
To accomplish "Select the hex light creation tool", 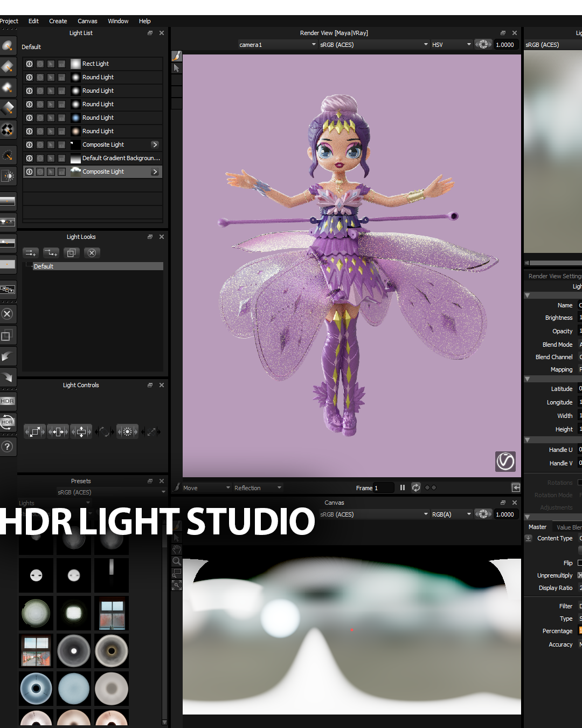I will point(8,87).
